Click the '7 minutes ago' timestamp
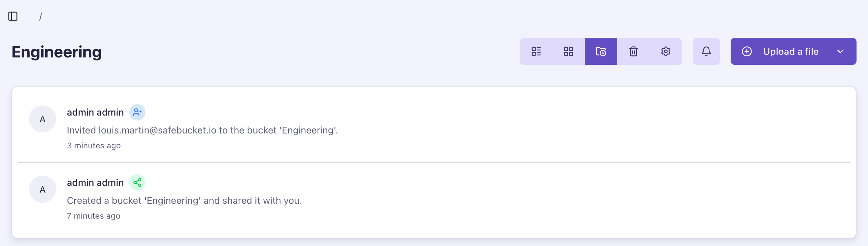 coord(93,216)
